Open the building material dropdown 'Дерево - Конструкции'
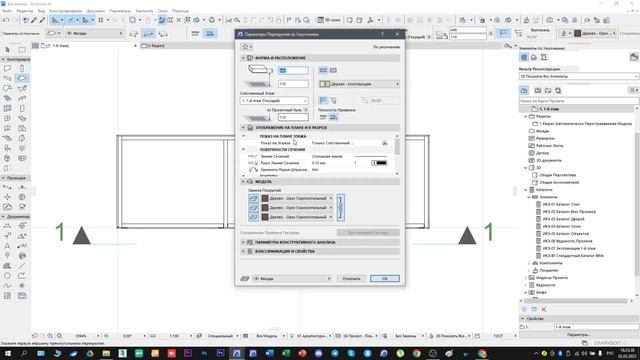Screen dimensions: 640x360 coord(359,84)
